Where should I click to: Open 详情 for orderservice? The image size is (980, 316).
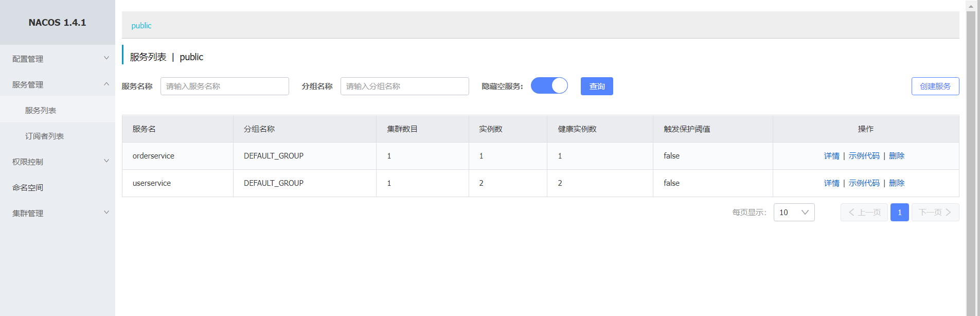[831, 156]
